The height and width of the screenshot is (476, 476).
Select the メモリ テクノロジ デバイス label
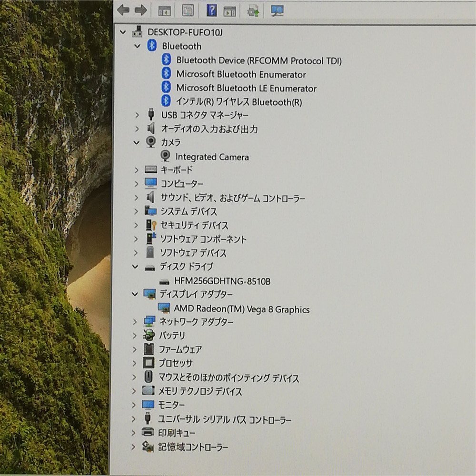[200, 391]
